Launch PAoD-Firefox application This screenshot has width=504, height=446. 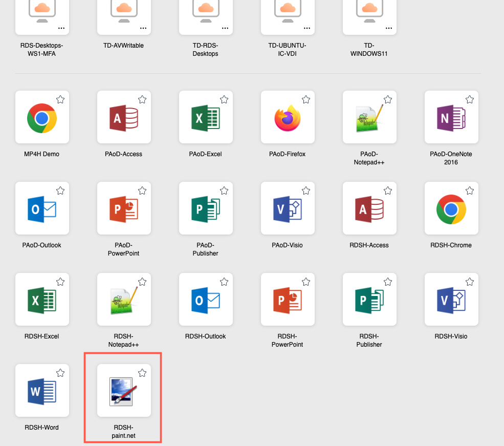(288, 118)
